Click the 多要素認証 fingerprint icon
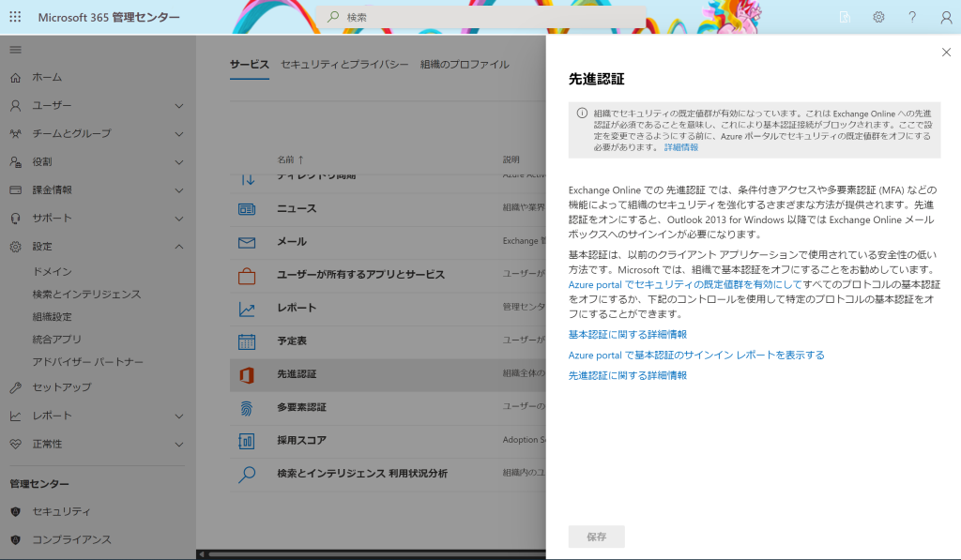Viewport: 961px width, 560px height. pos(247,408)
